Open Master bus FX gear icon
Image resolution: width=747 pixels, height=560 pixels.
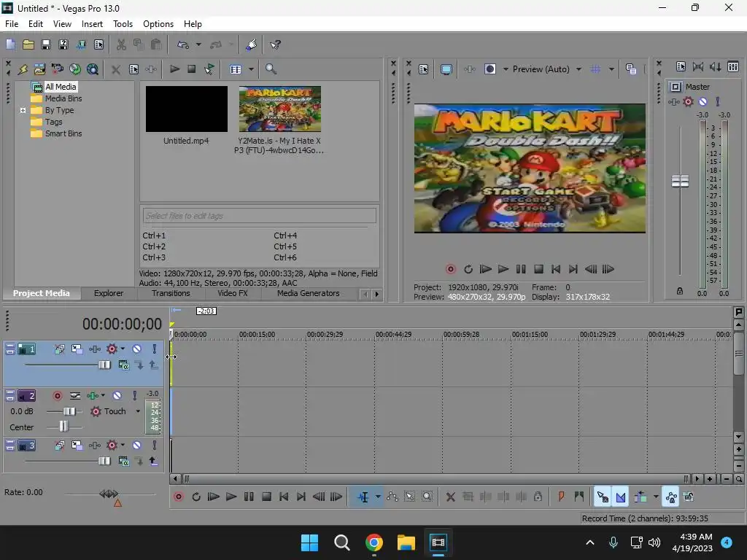688,101
